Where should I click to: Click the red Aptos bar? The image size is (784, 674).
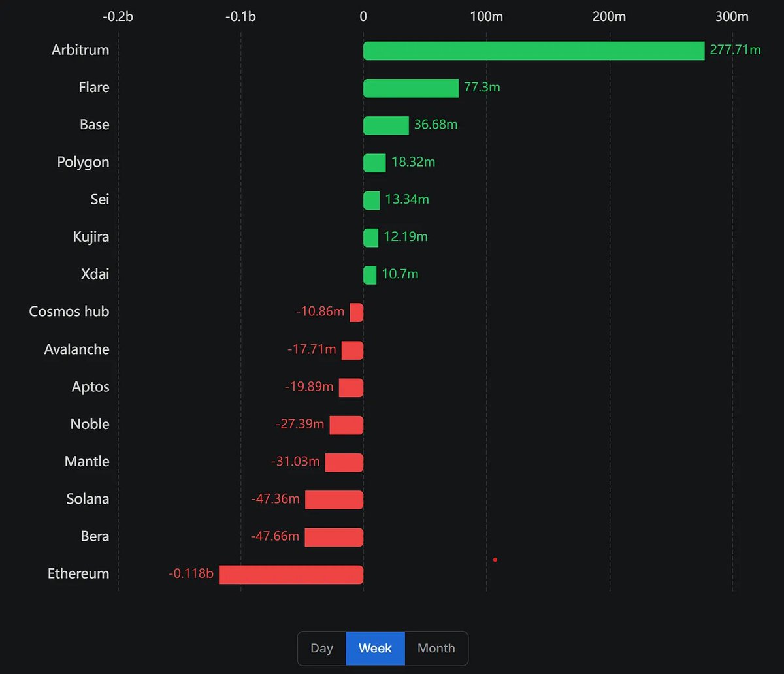click(x=351, y=388)
